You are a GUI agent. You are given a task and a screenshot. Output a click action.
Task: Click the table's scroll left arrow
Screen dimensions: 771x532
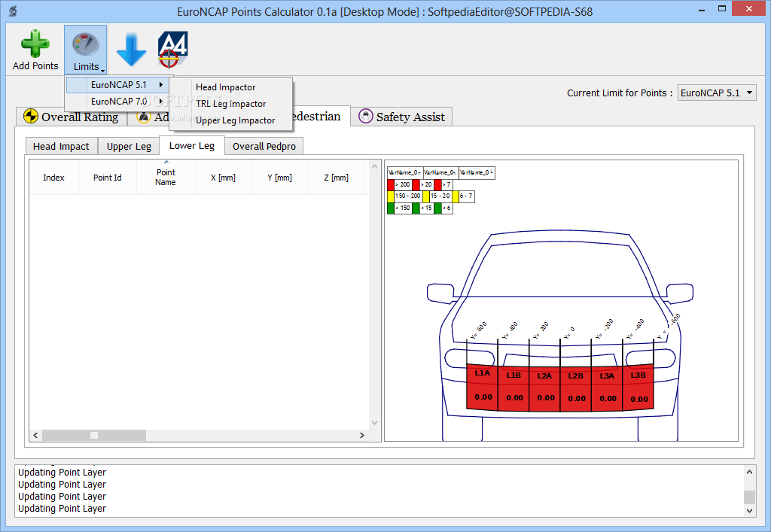pos(35,435)
